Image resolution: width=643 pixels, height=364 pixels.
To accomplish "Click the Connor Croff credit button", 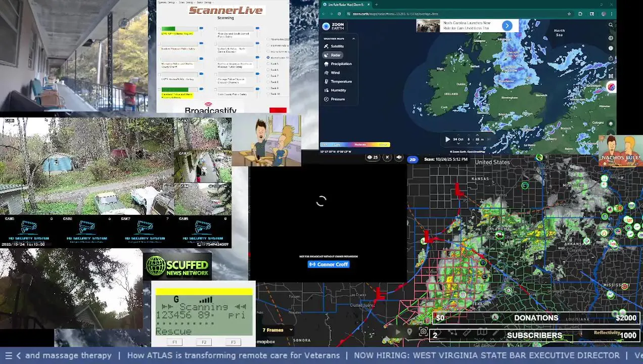I will (x=329, y=264).
